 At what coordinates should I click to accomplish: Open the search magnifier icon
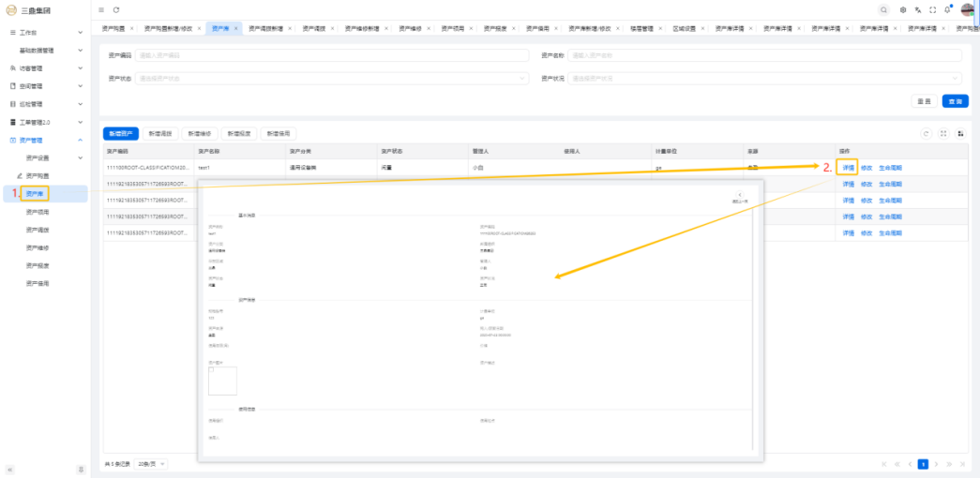coord(883,9)
